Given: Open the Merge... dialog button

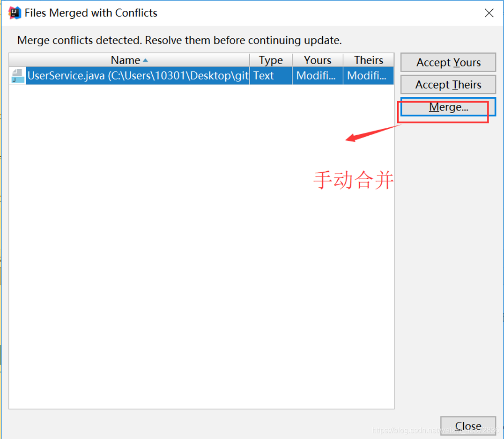Looking at the screenshot, I should [x=448, y=107].
